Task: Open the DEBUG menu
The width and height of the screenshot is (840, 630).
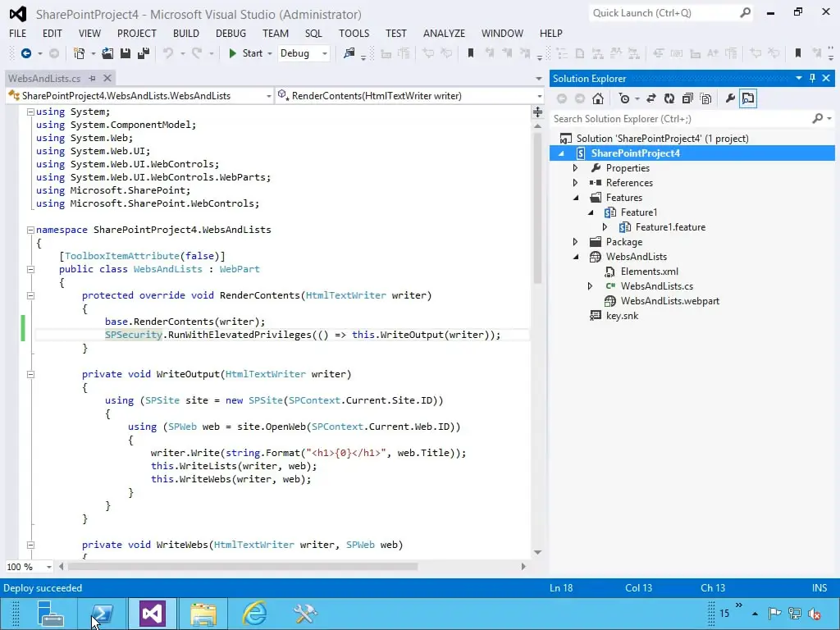Action: click(231, 33)
